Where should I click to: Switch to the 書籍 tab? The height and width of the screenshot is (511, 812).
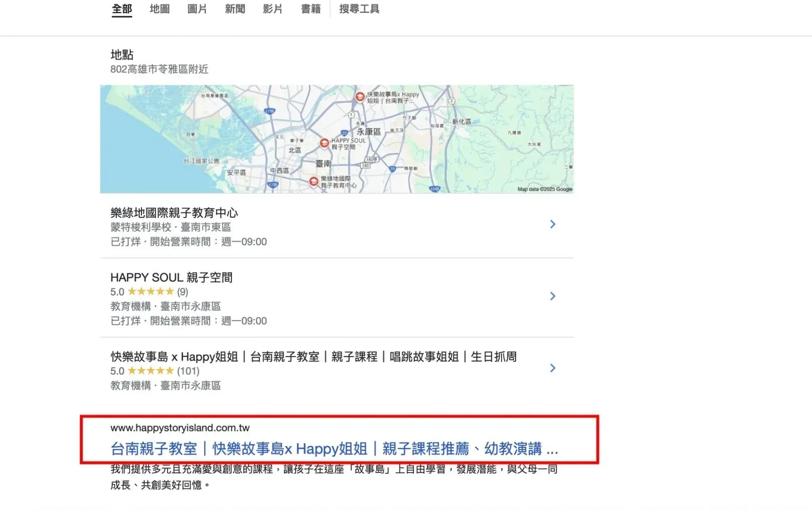click(x=310, y=9)
